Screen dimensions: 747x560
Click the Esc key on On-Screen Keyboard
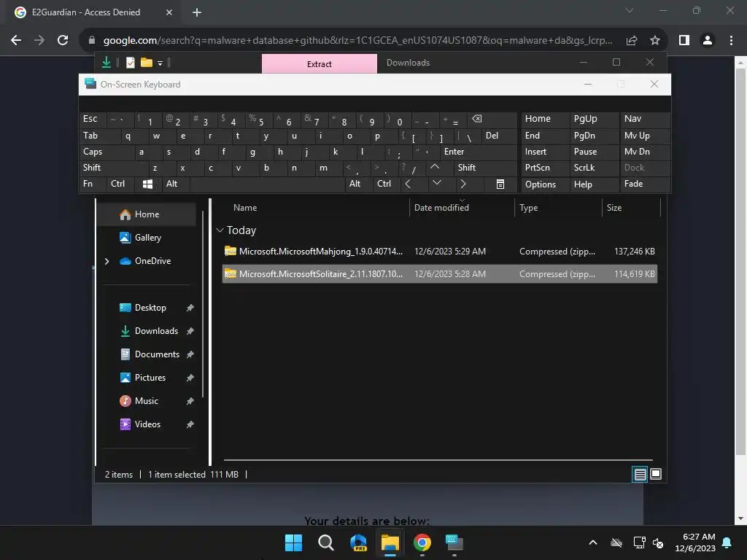93,119
